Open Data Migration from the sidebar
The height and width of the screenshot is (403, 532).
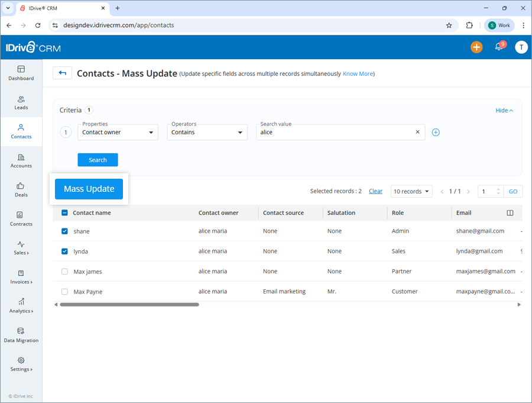pyautogui.click(x=21, y=336)
